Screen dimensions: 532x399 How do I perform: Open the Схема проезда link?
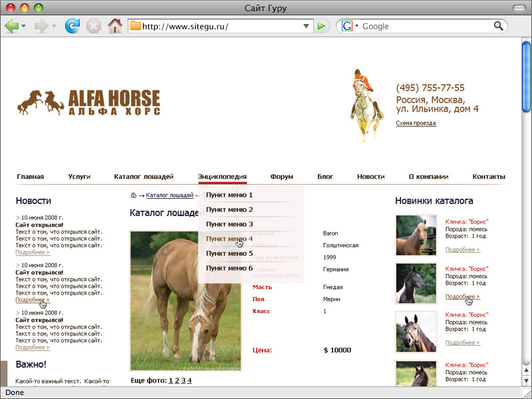point(416,123)
